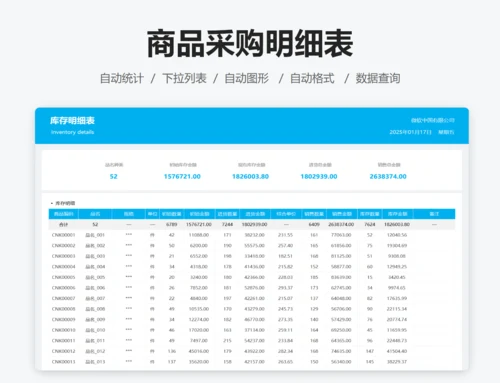Click the product name cell ending _001
500x383 pixels.
pyautogui.click(x=95, y=235)
